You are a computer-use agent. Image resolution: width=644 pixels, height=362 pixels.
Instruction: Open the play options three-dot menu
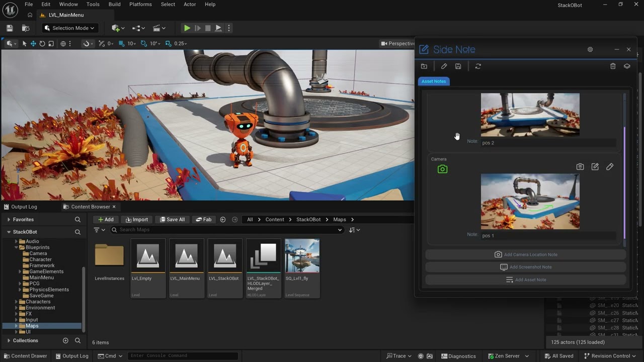[x=229, y=28]
